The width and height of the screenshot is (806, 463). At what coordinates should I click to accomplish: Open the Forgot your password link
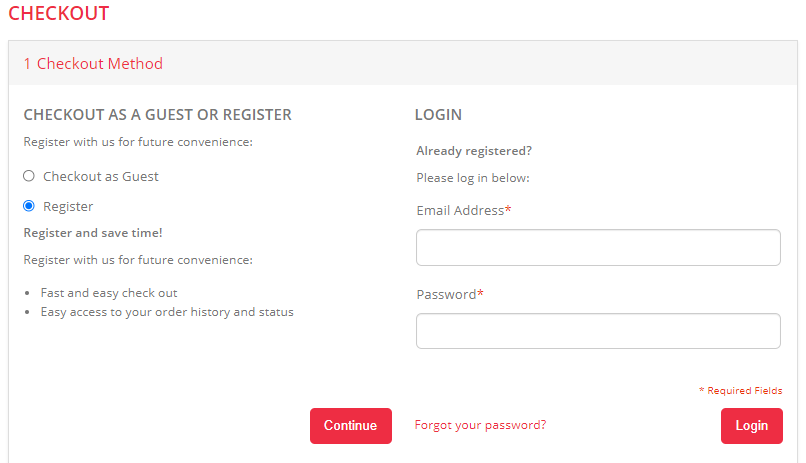pos(480,425)
